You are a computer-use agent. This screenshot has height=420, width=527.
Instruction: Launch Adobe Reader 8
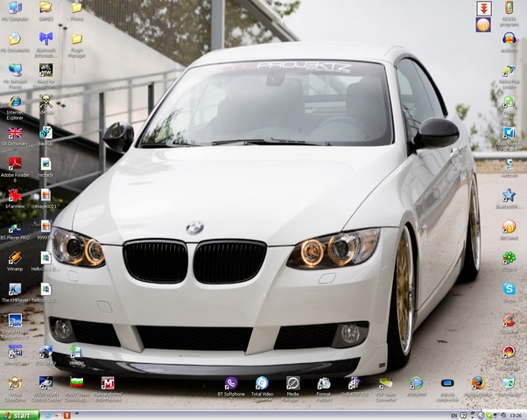pos(15,170)
